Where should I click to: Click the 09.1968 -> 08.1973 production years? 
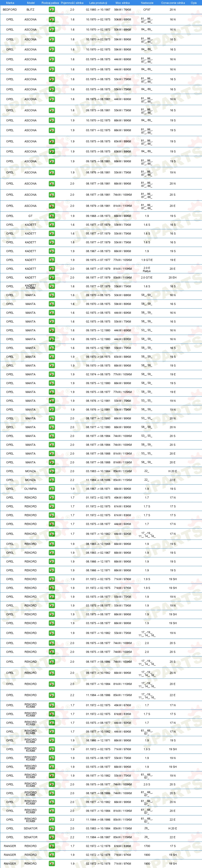click(98, 216)
